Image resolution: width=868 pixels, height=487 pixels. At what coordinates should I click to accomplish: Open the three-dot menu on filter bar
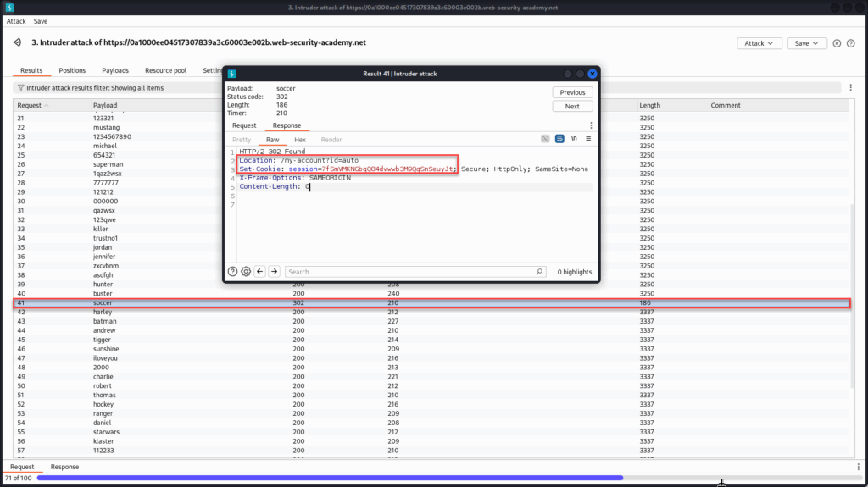pyautogui.click(x=851, y=87)
